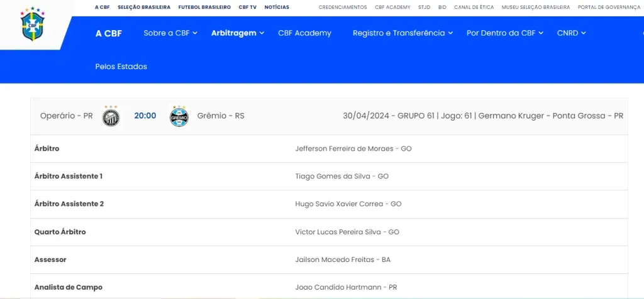This screenshot has width=644, height=299.
Task: Open the STJD link
Action: click(x=425, y=8)
